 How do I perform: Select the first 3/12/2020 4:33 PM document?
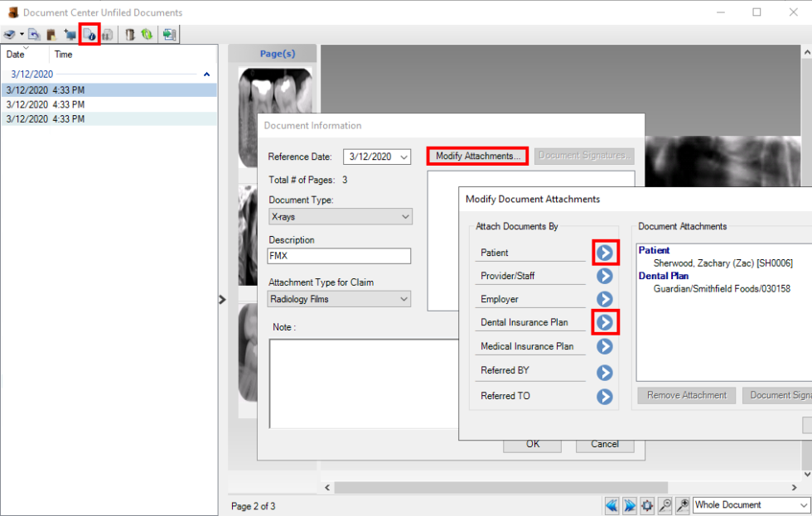[109, 90]
